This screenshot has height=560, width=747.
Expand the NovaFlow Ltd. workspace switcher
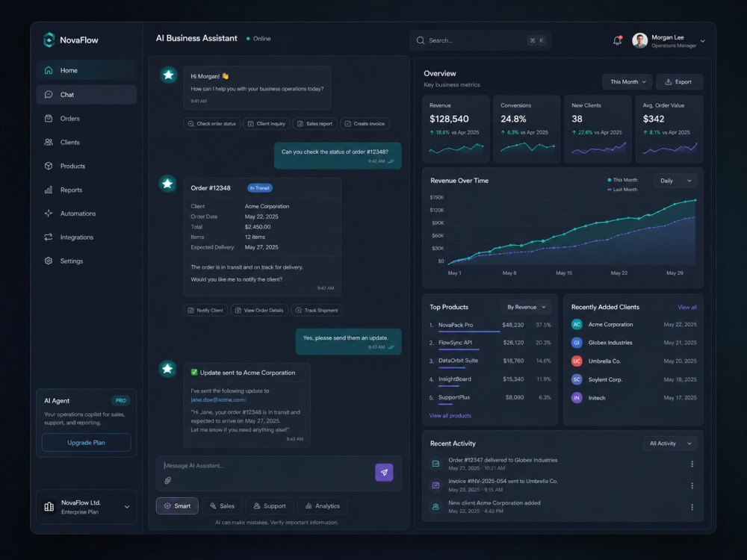[x=127, y=507]
